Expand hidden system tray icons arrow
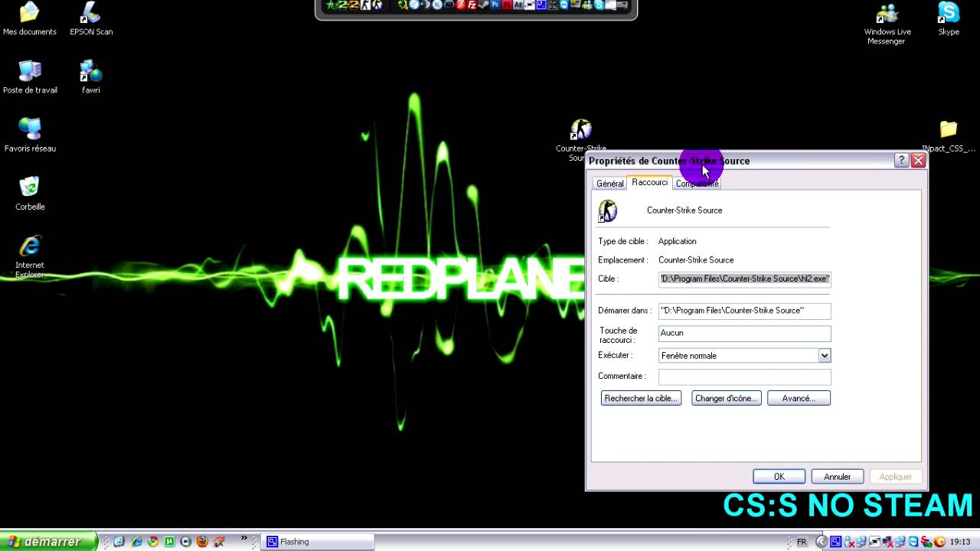980x551 pixels. pyautogui.click(x=822, y=542)
